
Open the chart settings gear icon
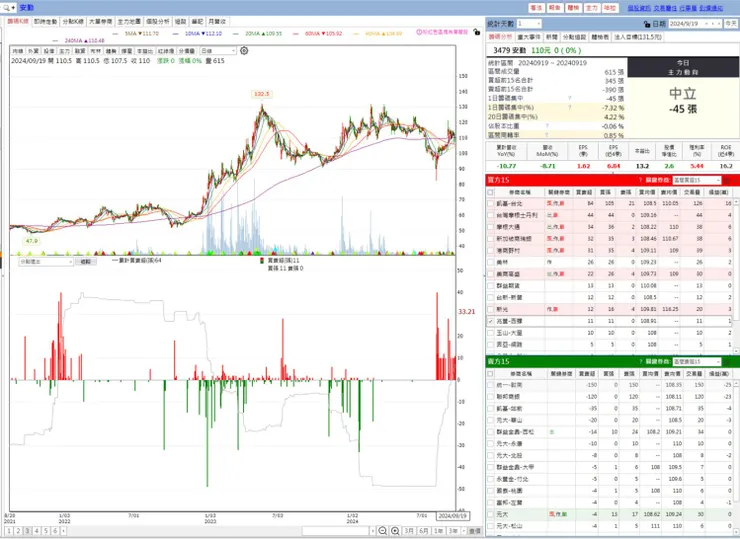tap(244, 51)
